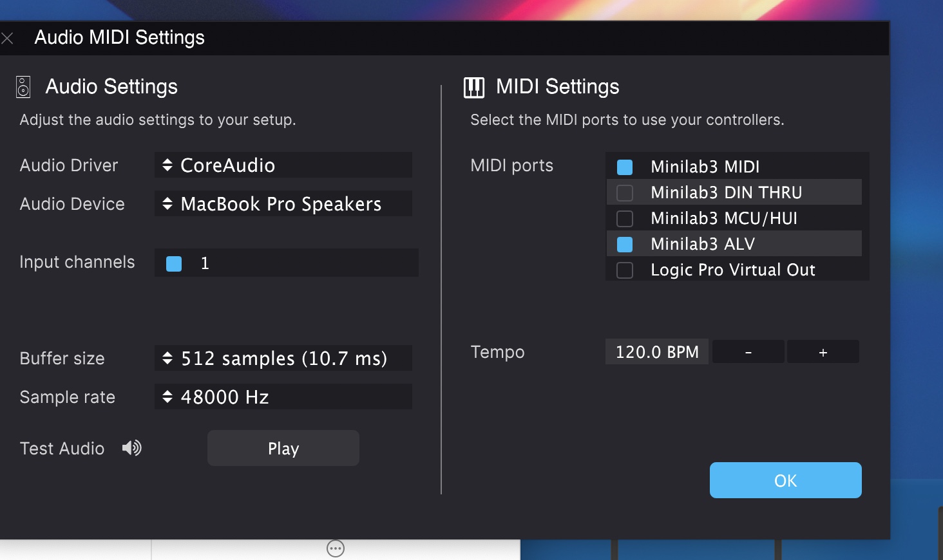
Task: Click the speaker icon beside Audio Settings
Action: click(x=23, y=87)
